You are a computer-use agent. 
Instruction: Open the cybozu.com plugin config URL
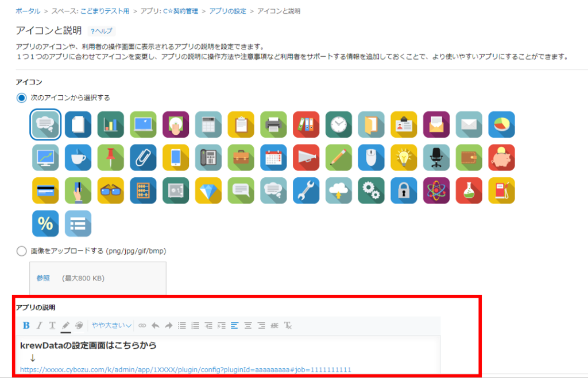coord(185,370)
